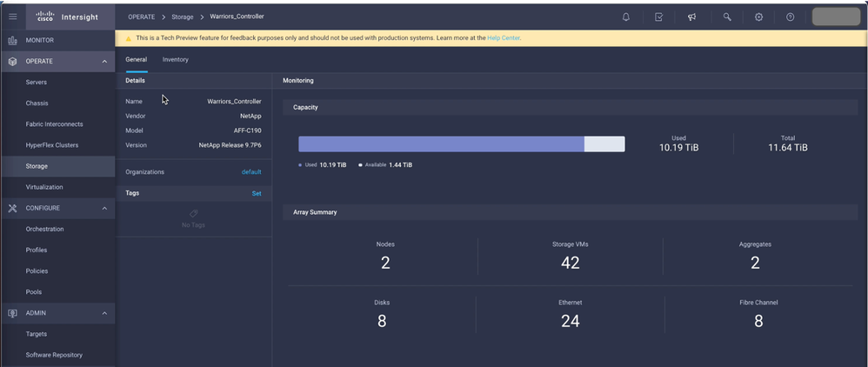Collapse the OPERATE section
The width and height of the screenshot is (868, 367).
104,62
